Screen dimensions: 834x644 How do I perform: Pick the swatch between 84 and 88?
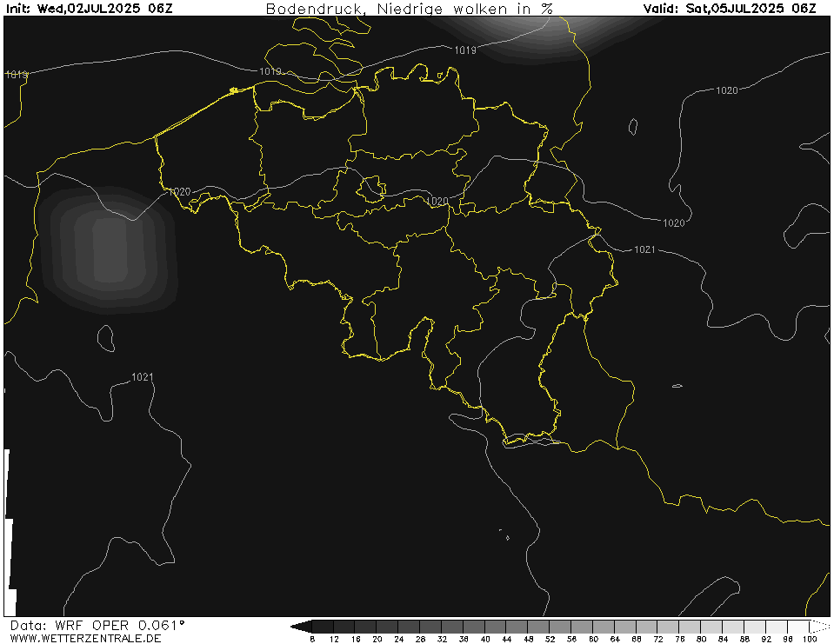734,627
